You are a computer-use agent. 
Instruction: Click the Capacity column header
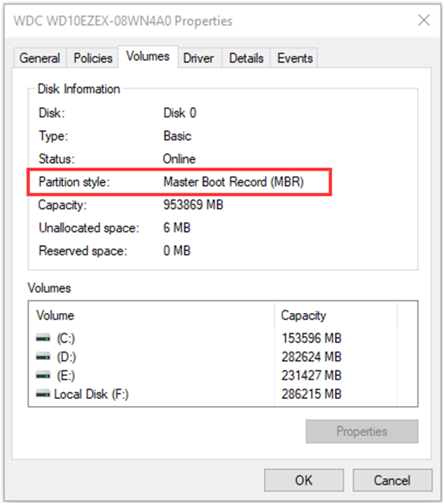pyautogui.click(x=336, y=315)
